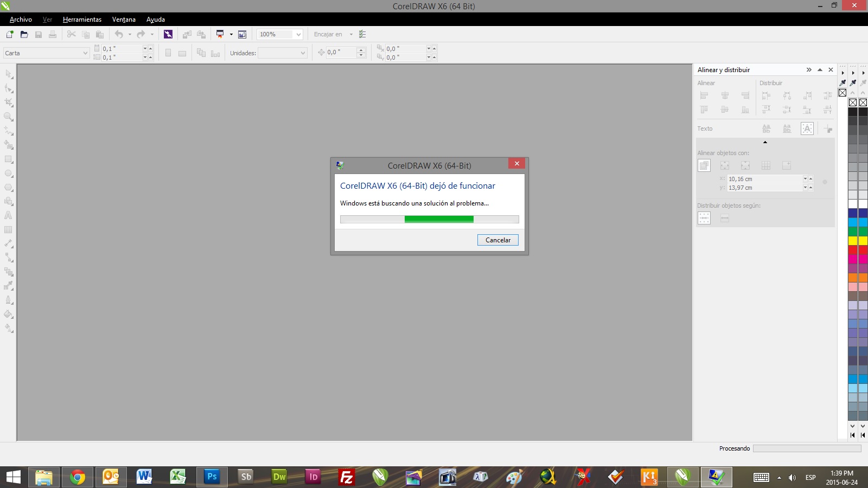Click the Import icon in toolbar
Viewport: 868px width, 488px height.
187,34
